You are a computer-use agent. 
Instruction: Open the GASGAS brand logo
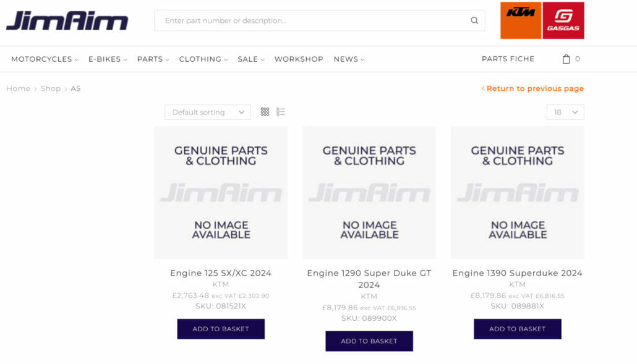[563, 20]
